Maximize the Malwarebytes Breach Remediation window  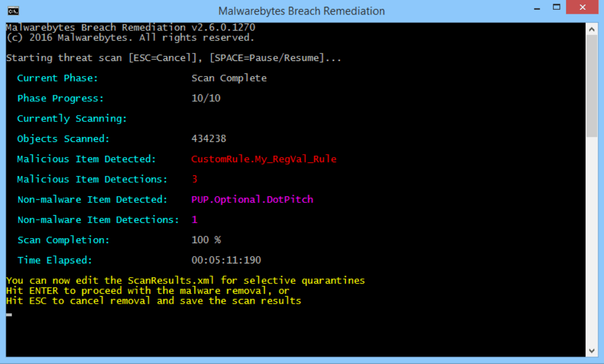click(x=556, y=7)
